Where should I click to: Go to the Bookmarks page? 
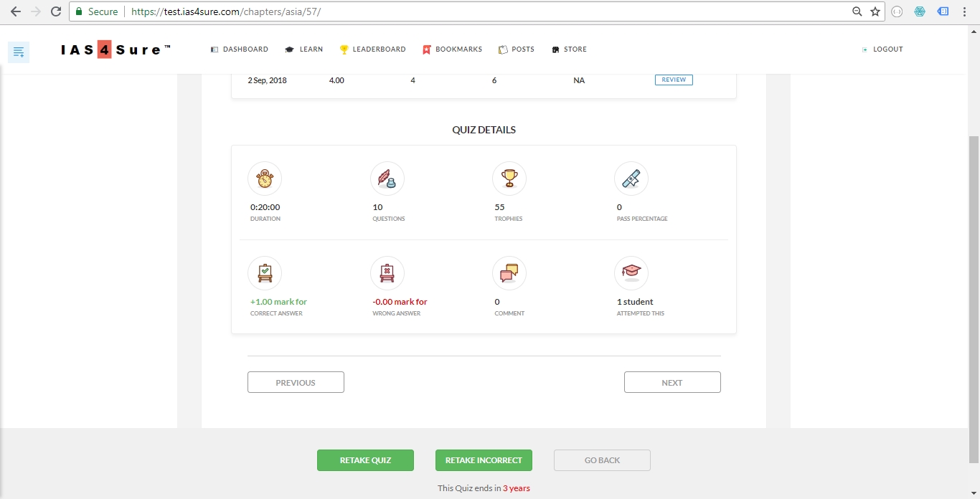point(453,49)
